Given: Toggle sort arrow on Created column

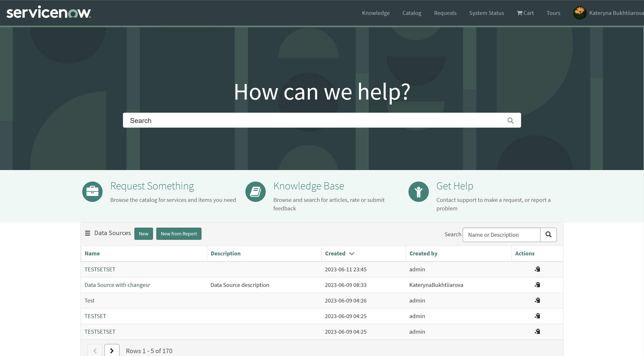Looking at the screenshot, I should [351, 254].
